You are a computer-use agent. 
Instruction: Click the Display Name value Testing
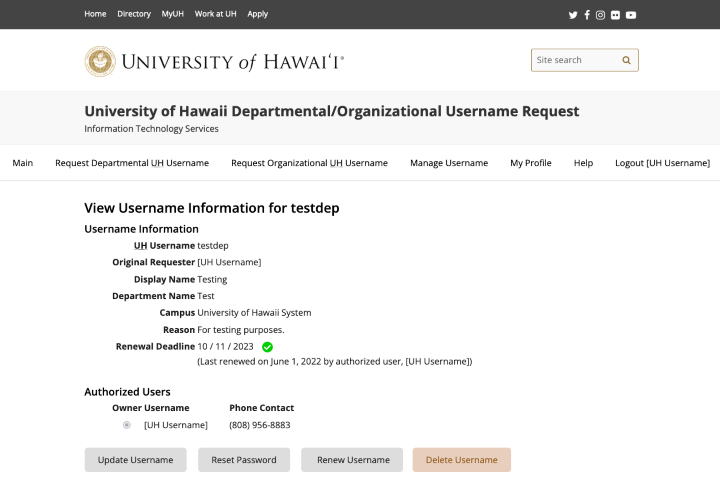pyautogui.click(x=212, y=279)
